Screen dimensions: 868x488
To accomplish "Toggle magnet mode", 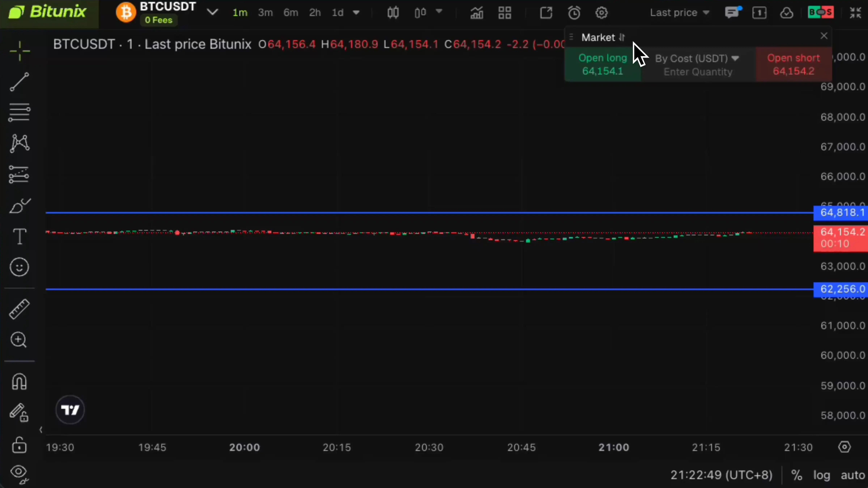I will tap(19, 382).
